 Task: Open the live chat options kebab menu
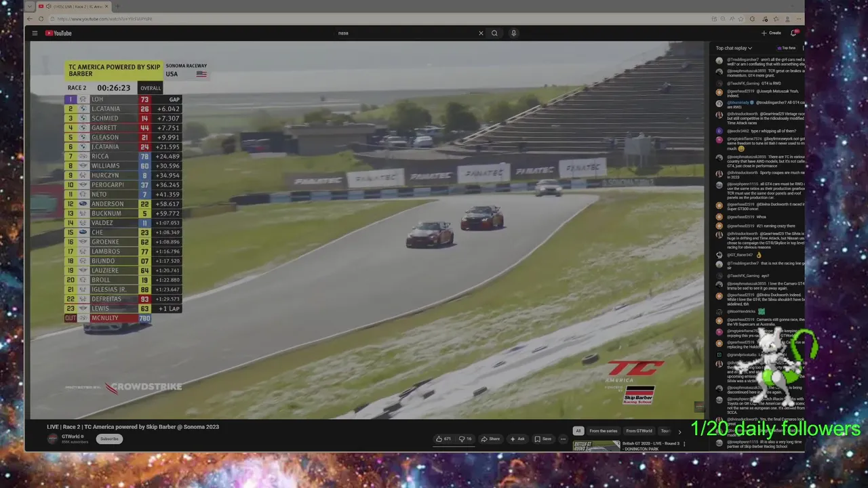(803, 48)
